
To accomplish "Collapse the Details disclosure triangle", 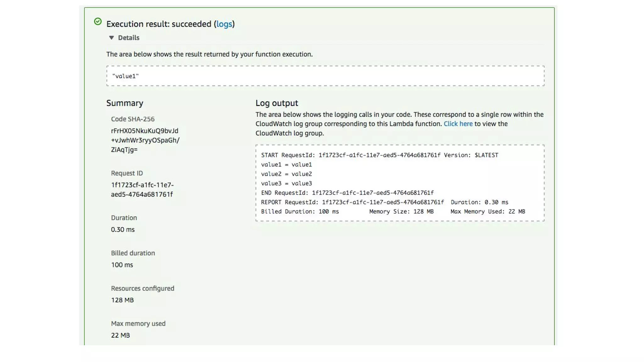I will tap(111, 38).
